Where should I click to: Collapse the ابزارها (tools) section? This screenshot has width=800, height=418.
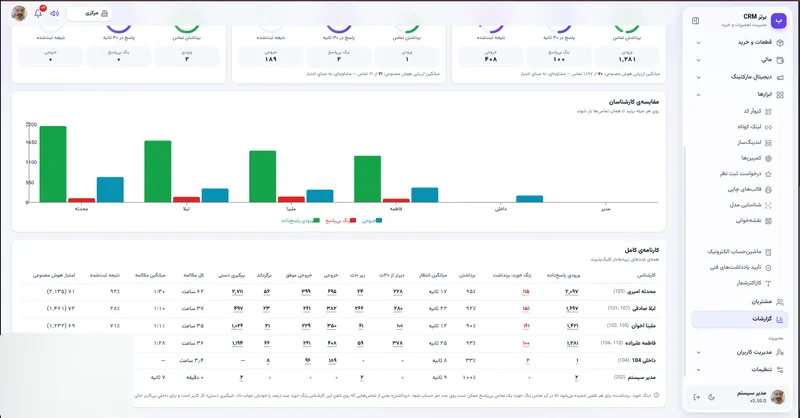740,94
